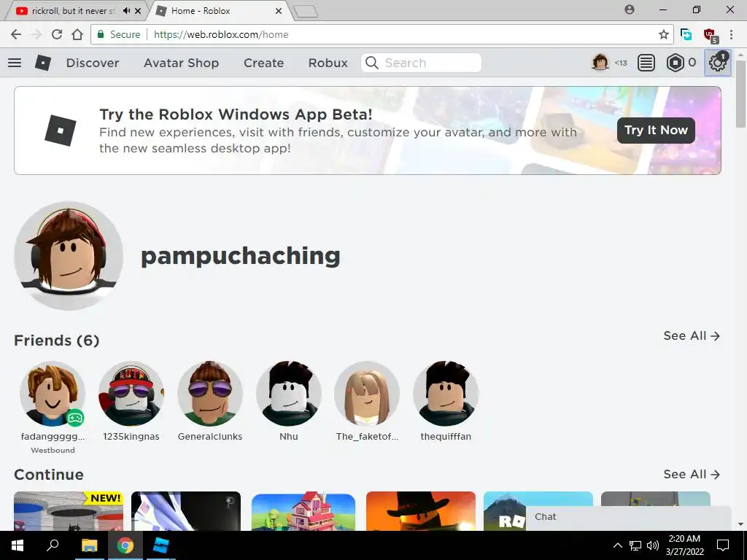Click the Robux balance icon
Image resolution: width=747 pixels, height=560 pixels.
coord(675,63)
